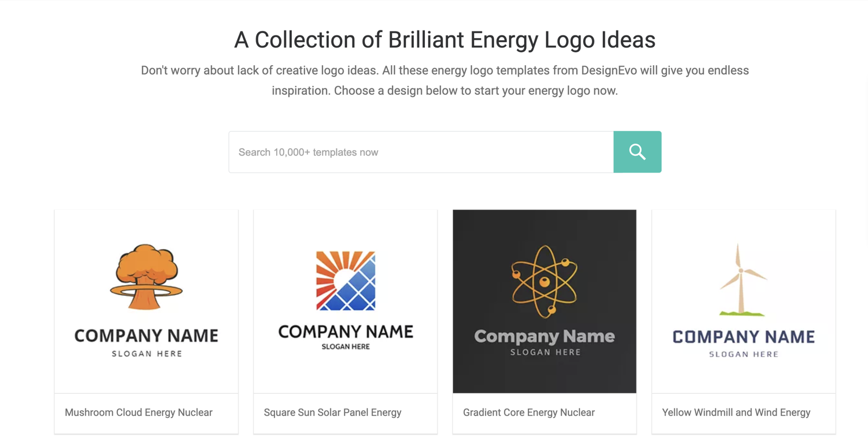868x441 pixels.
Task: Open the Mushroom Cloud Energy Nuclear title
Action: pos(138,412)
